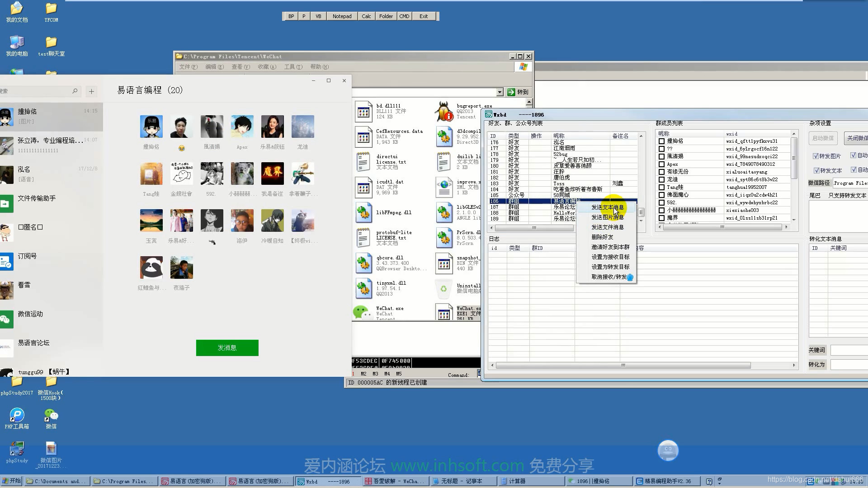Choose 删除好友 from context menu
Image resolution: width=868 pixels, height=488 pixels.
pyautogui.click(x=607, y=237)
